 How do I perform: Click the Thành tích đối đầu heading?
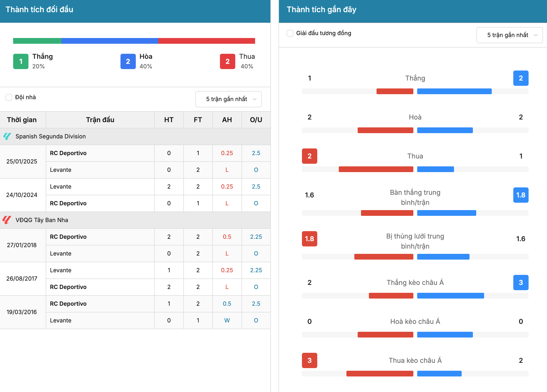[39, 9]
